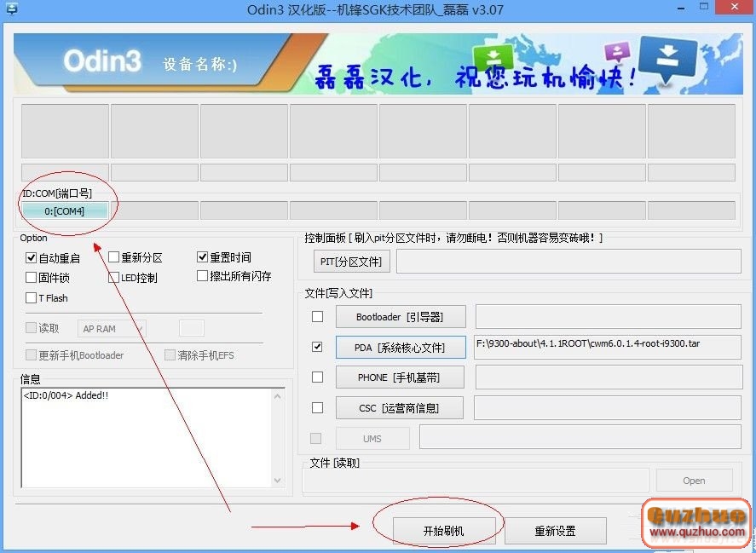Click the PDA file path field

pos(608,347)
